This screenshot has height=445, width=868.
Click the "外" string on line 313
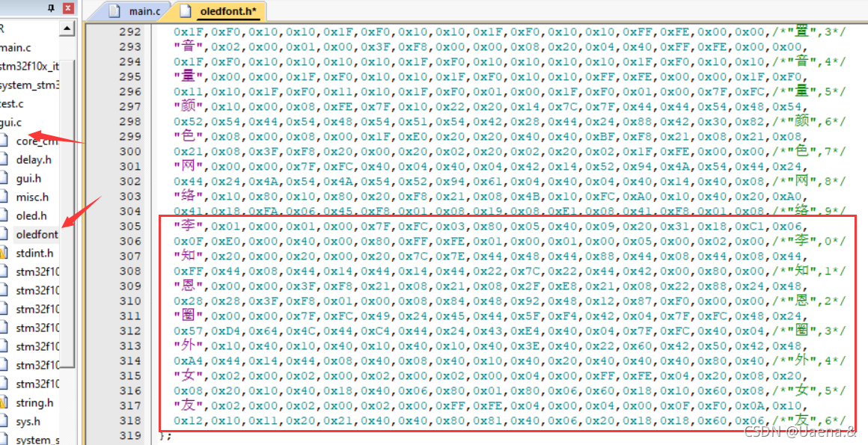(x=189, y=346)
